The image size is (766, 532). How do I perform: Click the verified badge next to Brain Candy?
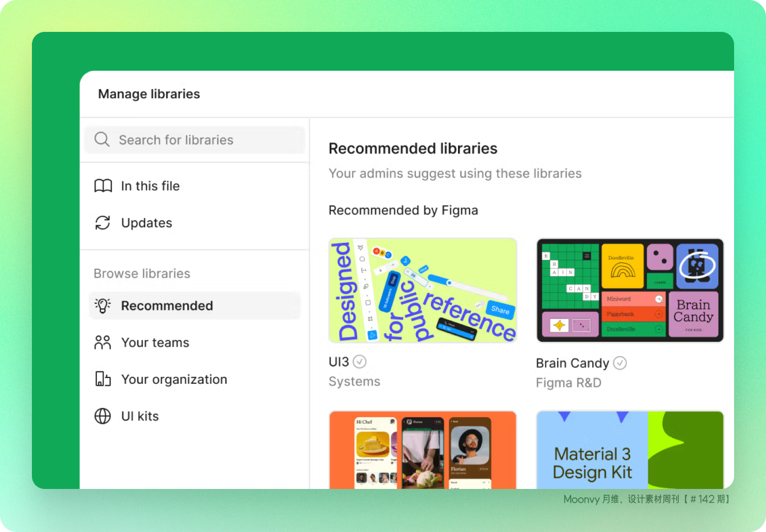click(620, 363)
